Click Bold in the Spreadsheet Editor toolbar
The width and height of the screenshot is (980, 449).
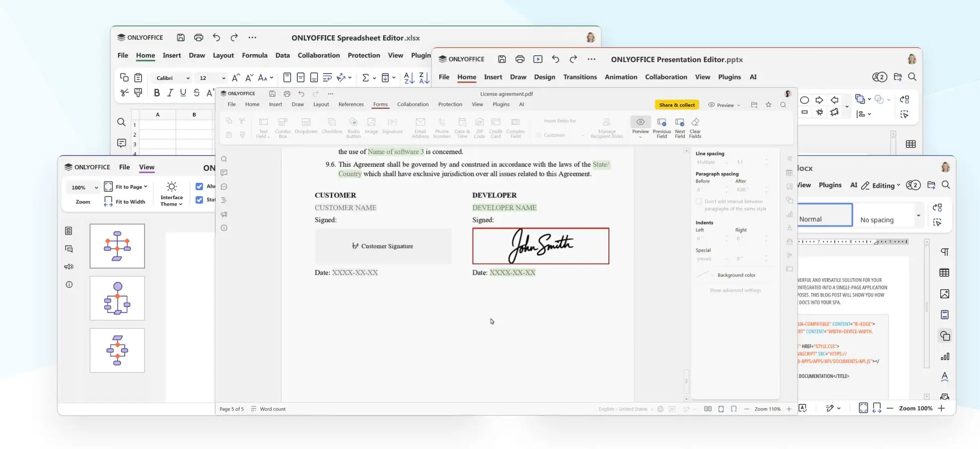coord(157,92)
